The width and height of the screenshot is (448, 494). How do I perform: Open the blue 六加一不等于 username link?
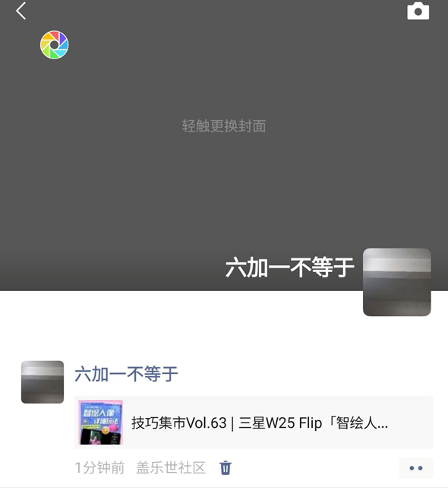126,374
